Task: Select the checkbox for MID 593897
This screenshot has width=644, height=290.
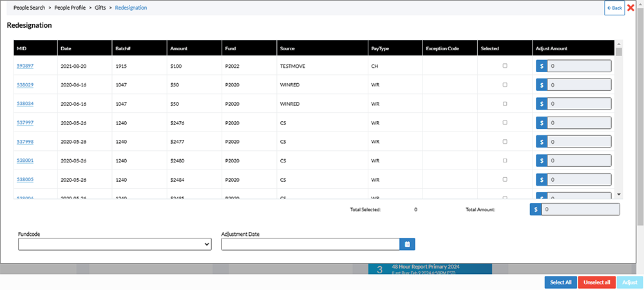Action: pyautogui.click(x=505, y=66)
